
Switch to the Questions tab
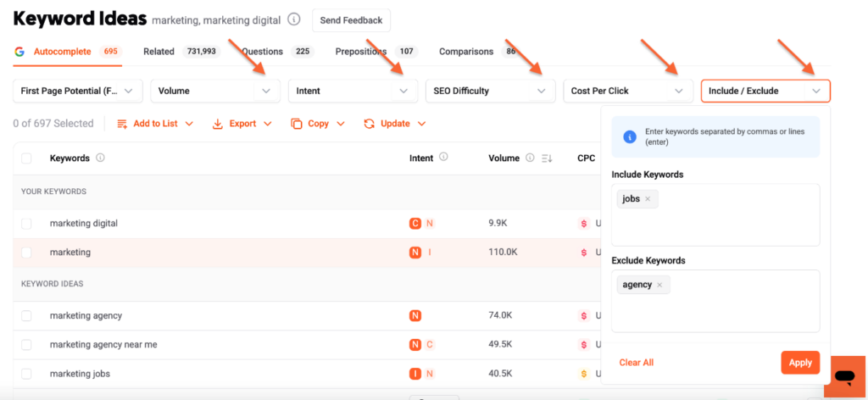point(263,52)
